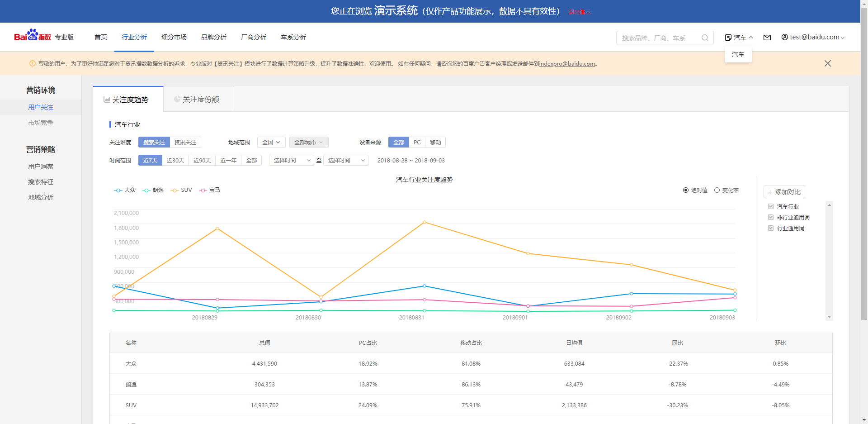868x424 pixels.
Task: Open the start 选择时间 dropdown
Action: click(292, 160)
